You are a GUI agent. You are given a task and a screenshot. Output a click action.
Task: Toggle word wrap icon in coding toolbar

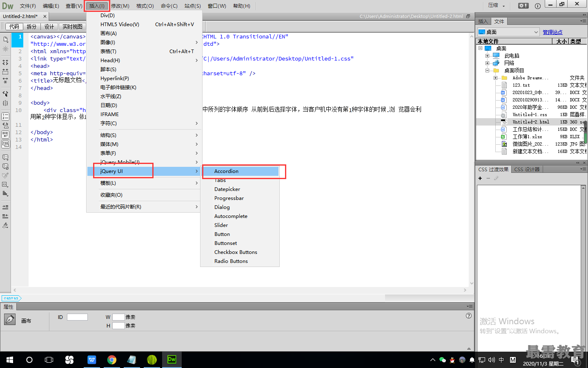tap(5, 135)
